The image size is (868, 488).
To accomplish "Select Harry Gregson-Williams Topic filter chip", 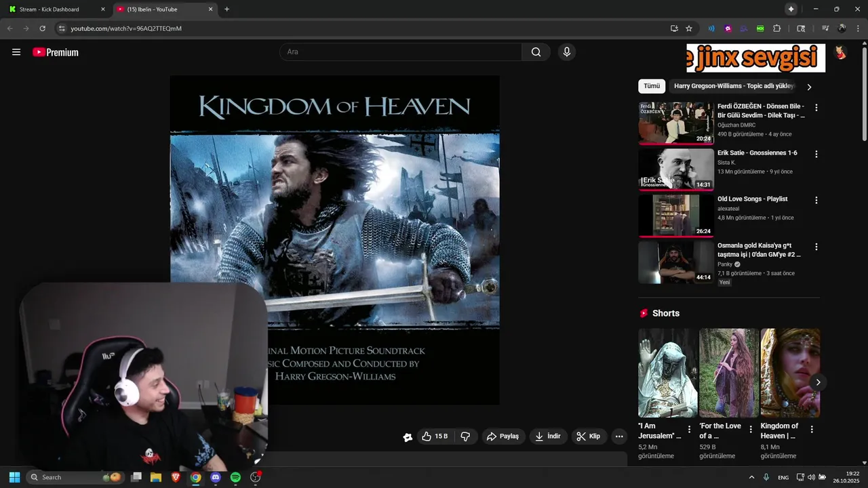I will (734, 86).
